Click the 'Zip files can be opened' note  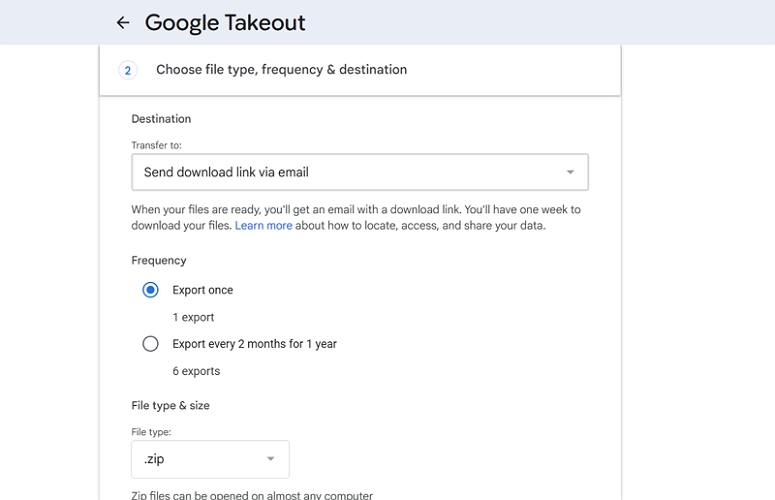(252, 495)
